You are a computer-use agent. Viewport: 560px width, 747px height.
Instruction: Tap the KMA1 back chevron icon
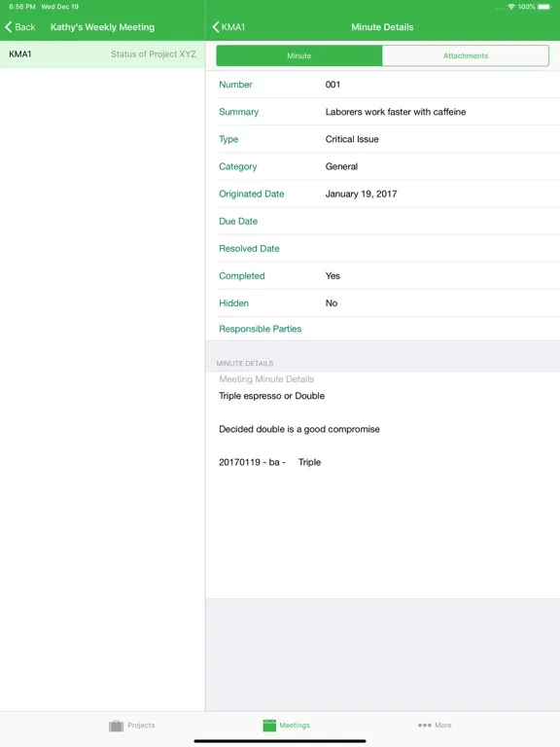[x=216, y=26]
